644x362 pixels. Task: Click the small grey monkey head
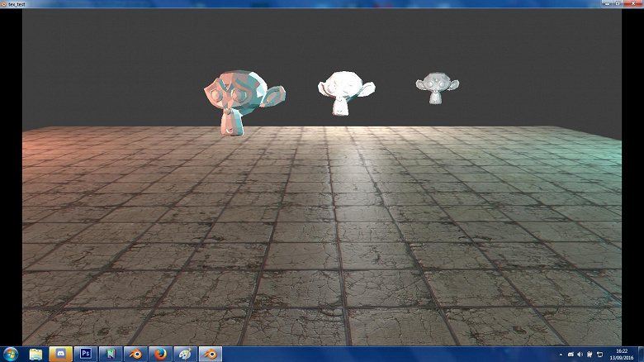[438, 88]
